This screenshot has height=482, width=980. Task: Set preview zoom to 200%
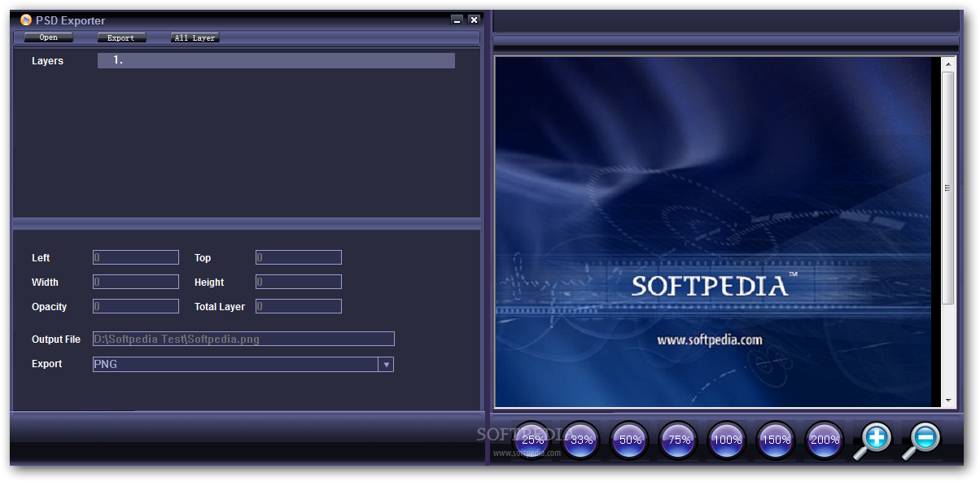coord(825,440)
